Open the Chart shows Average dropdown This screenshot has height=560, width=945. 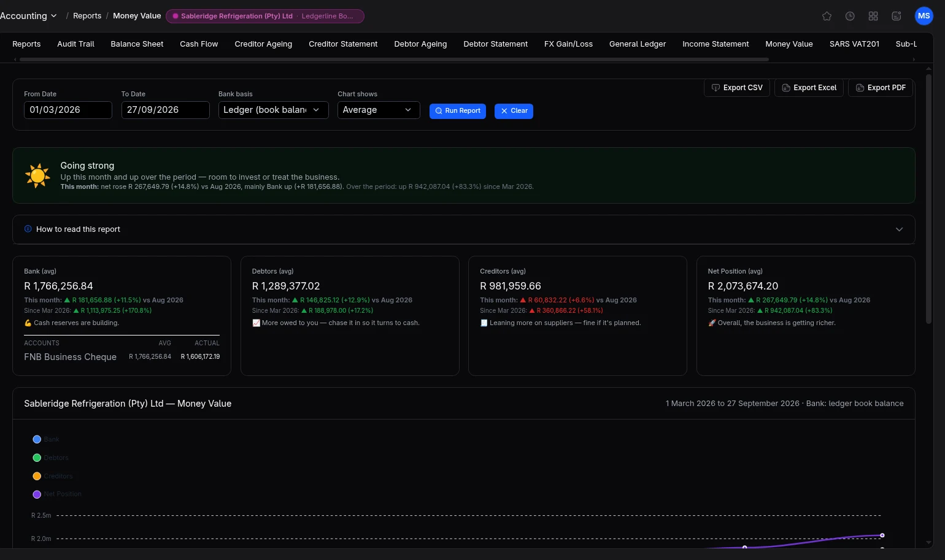379,110
